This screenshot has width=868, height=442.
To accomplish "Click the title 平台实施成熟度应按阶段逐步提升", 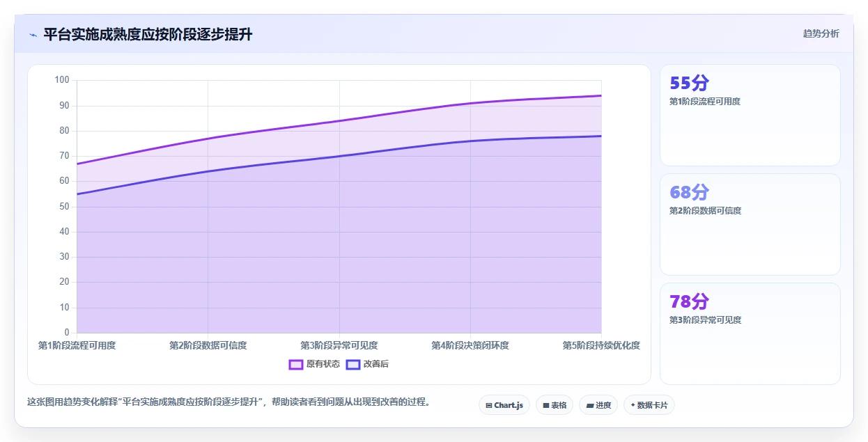I will coord(148,34).
